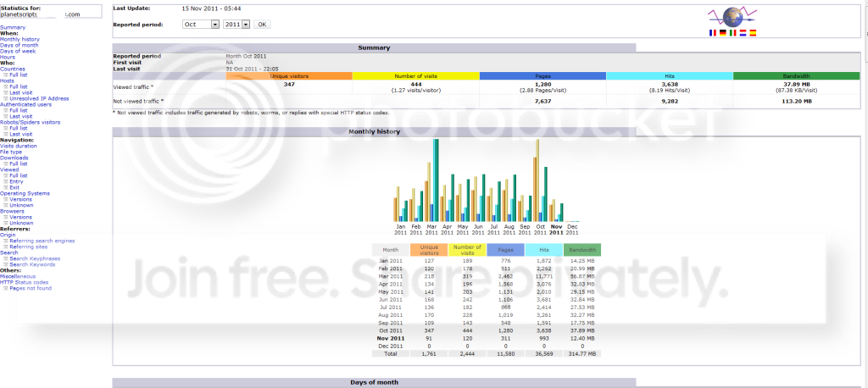The height and width of the screenshot is (388, 868).
Task: Open Versions under Operating Systems
Action: 20,199
